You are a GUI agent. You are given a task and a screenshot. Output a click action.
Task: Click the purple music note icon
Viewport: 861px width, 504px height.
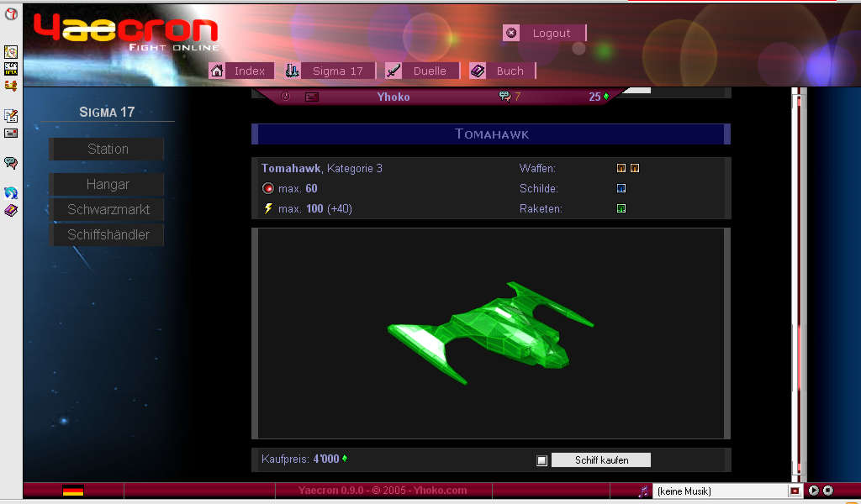(x=643, y=491)
